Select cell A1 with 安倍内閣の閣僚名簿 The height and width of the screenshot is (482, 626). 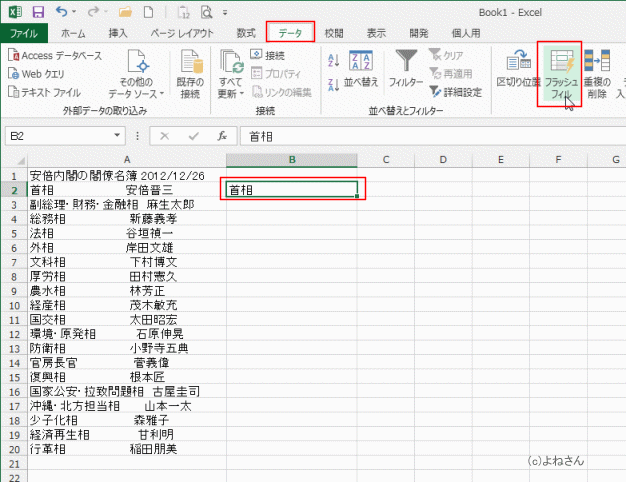[127, 176]
